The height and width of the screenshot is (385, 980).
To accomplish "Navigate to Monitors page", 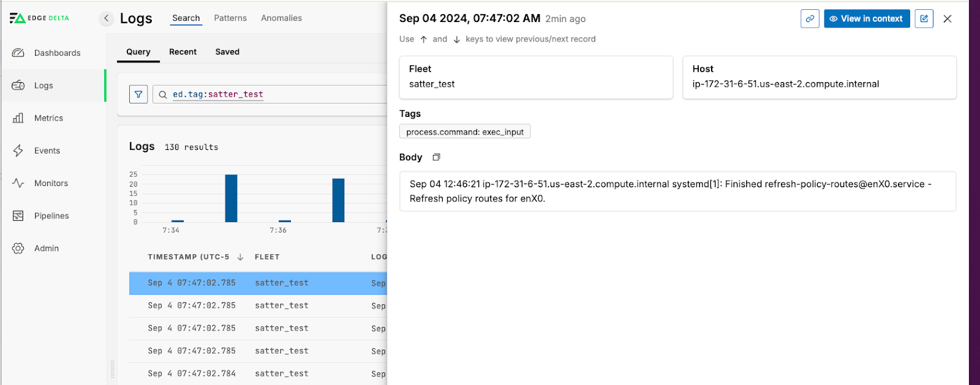I will pos(51,183).
